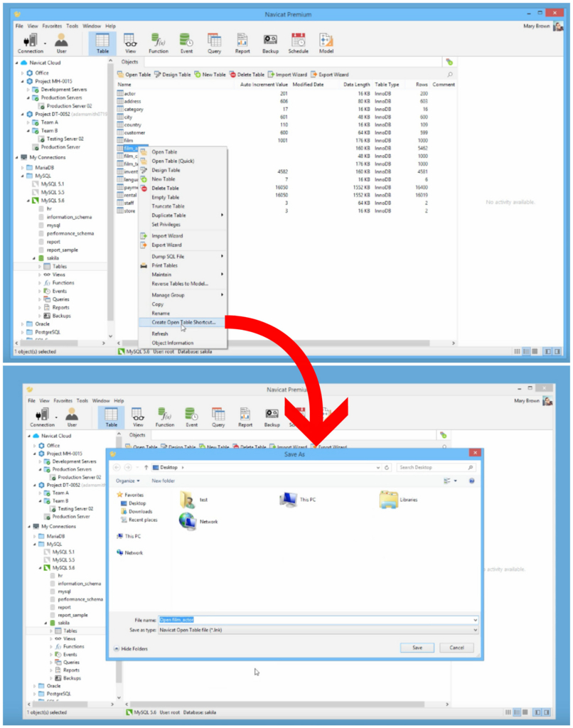The width and height of the screenshot is (573, 728).
Task: Collapse Project MH-0015 in the top tree
Action: (22, 81)
